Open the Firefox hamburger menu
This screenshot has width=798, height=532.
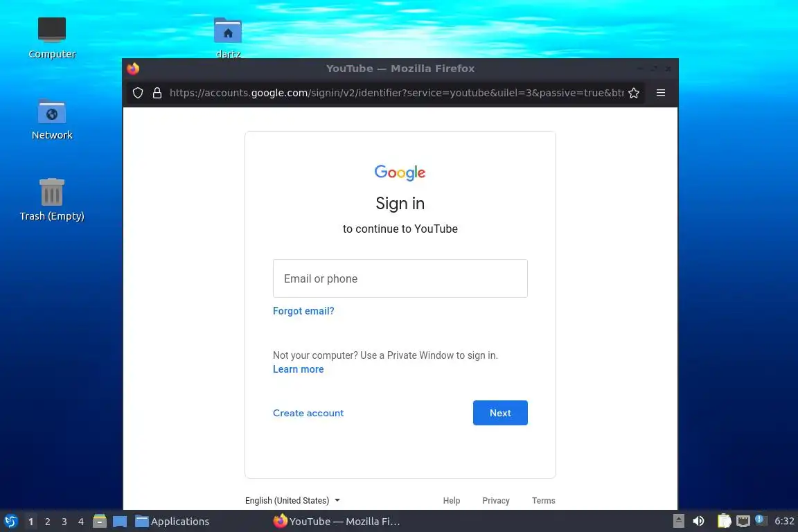point(661,93)
